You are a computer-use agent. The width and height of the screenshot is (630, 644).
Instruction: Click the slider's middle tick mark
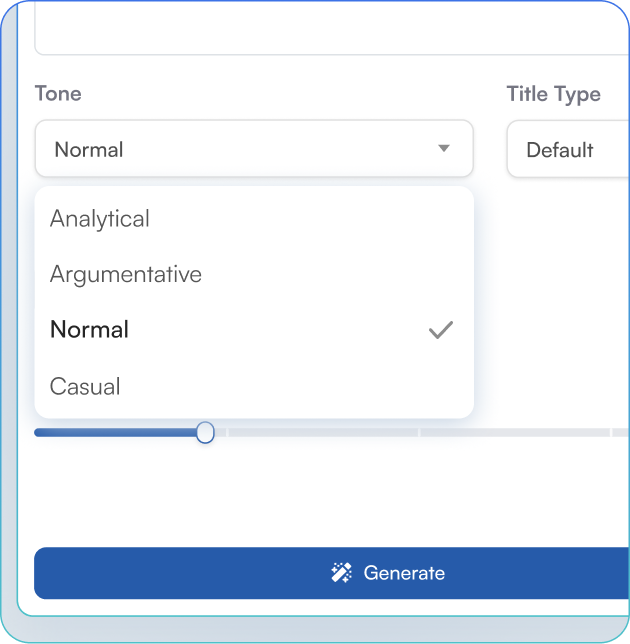pos(419,432)
